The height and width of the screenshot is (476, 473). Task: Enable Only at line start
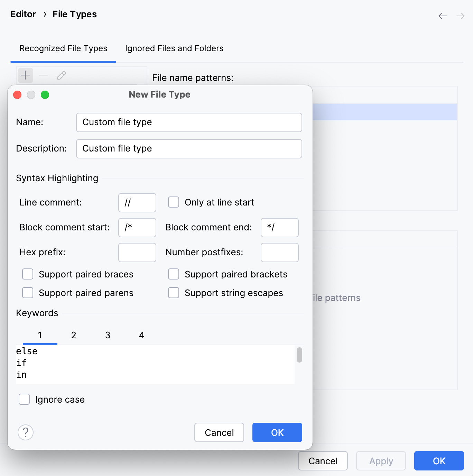click(173, 202)
